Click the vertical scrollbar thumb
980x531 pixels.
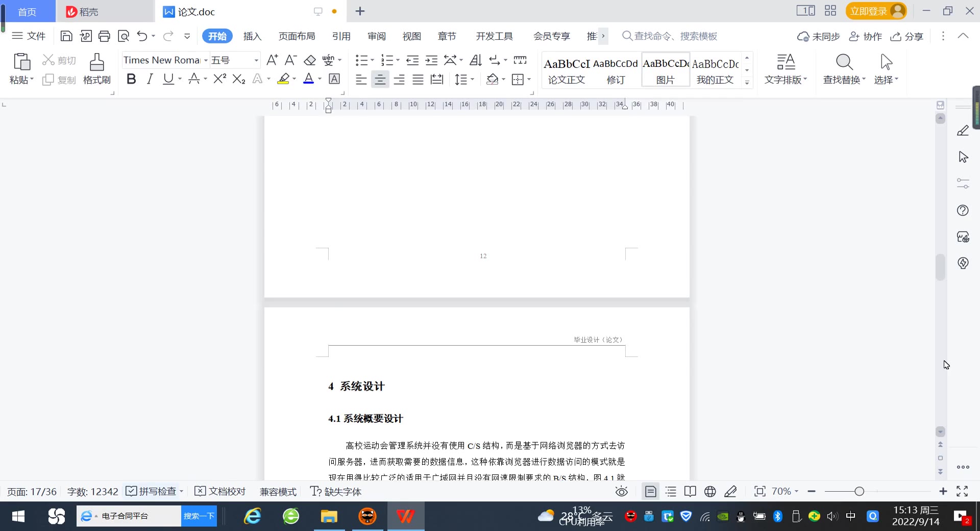940,267
